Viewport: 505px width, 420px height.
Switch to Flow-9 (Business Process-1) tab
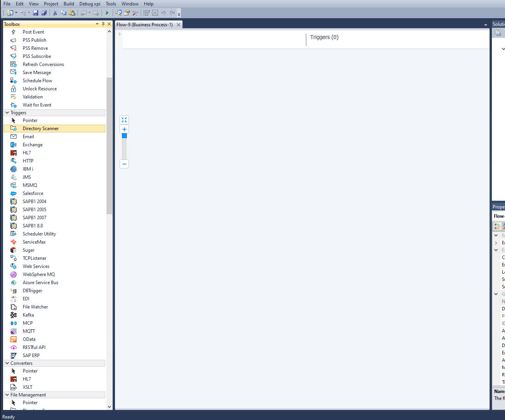(x=145, y=25)
